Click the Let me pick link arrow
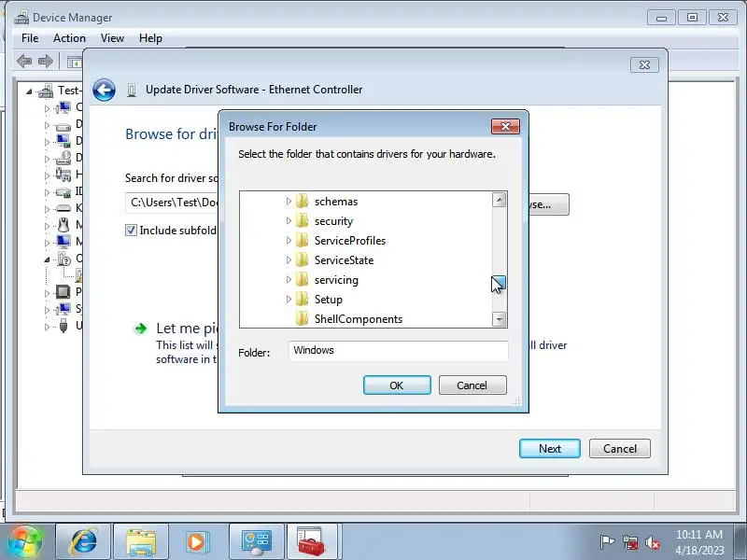Screen dimensions: 747x560 [x=141, y=329]
